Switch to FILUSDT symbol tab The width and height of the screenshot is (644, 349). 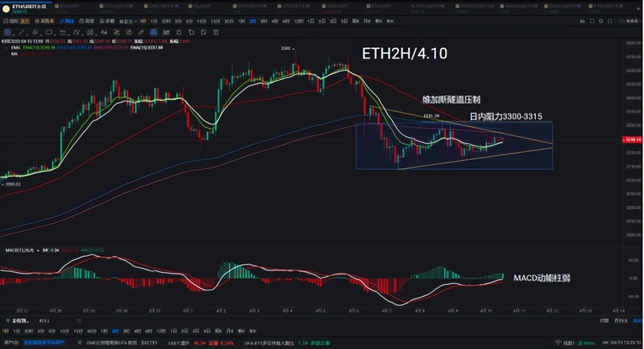tap(199, 6)
